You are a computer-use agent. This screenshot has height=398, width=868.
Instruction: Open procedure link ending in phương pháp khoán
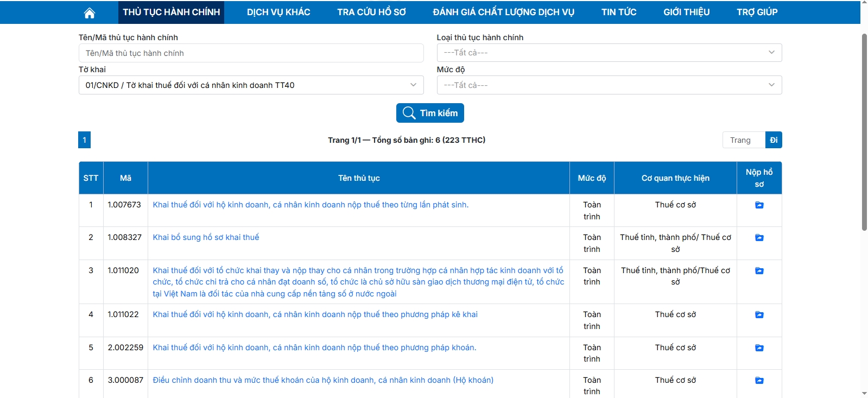tap(314, 348)
